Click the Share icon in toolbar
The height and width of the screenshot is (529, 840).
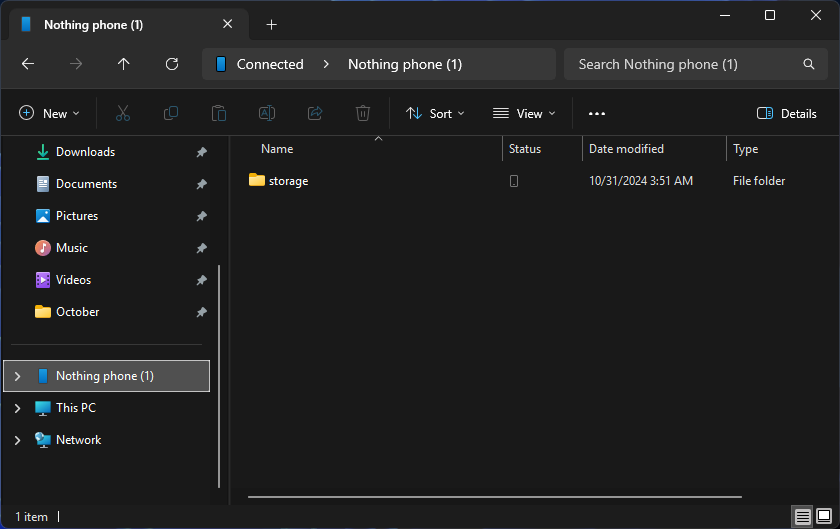(315, 114)
